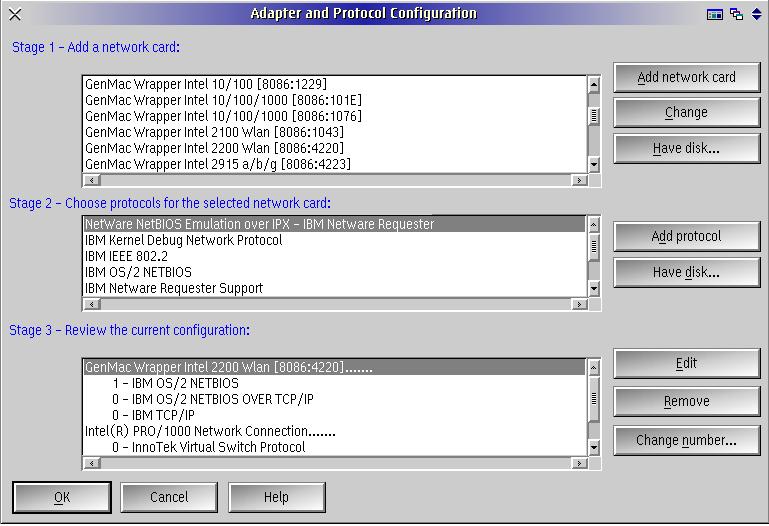
Task: Click down arrow of network card list scrollbar
Action: pos(594,165)
